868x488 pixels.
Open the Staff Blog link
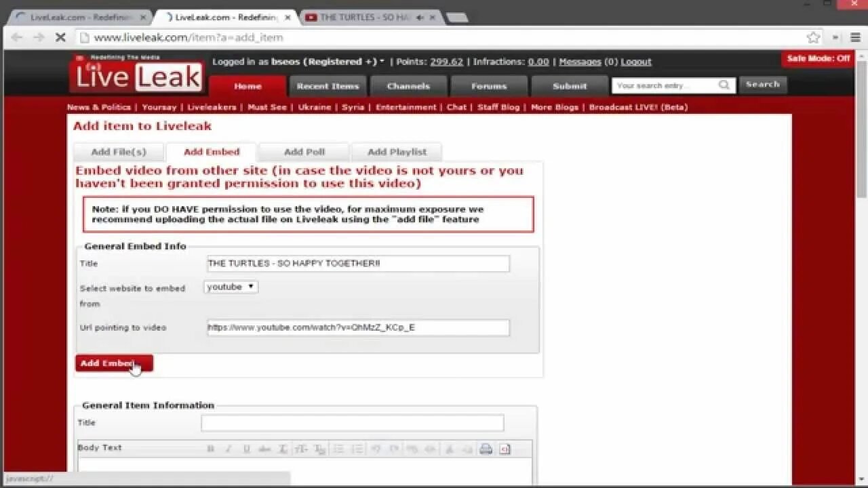click(x=498, y=107)
